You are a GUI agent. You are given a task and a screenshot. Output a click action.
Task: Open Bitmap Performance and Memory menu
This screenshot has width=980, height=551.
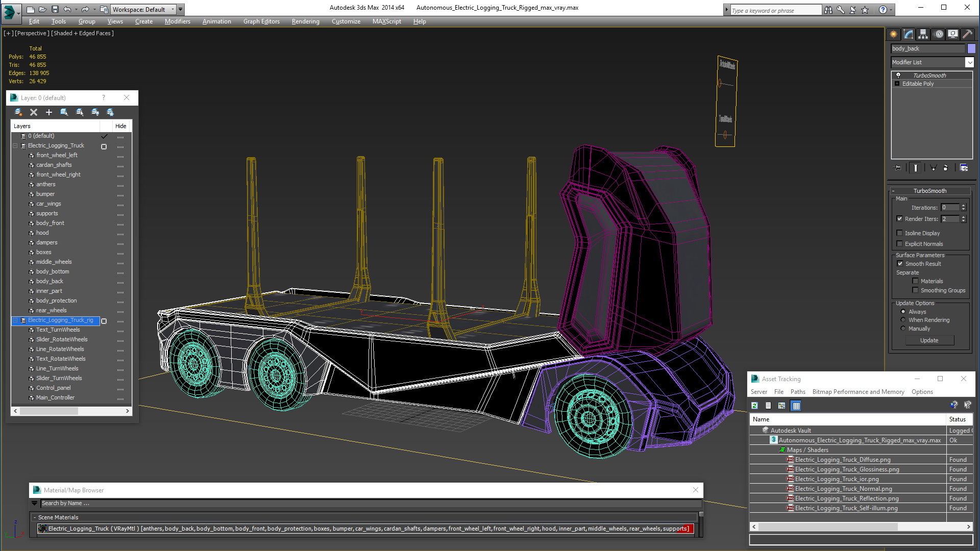tap(858, 392)
